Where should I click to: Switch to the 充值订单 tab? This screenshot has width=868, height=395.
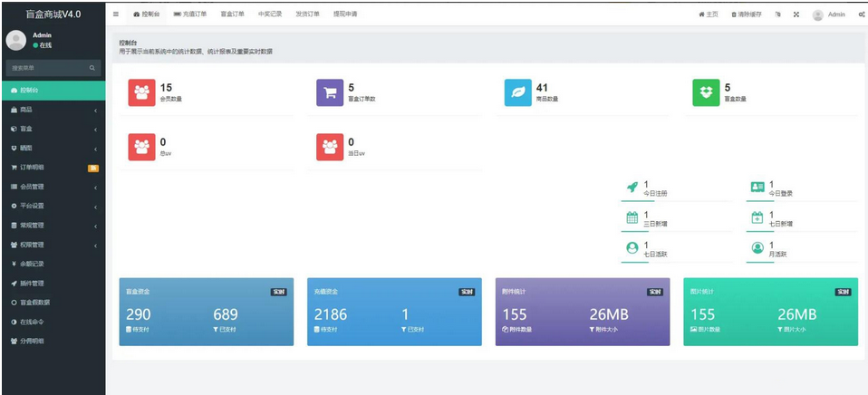(x=190, y=14)
